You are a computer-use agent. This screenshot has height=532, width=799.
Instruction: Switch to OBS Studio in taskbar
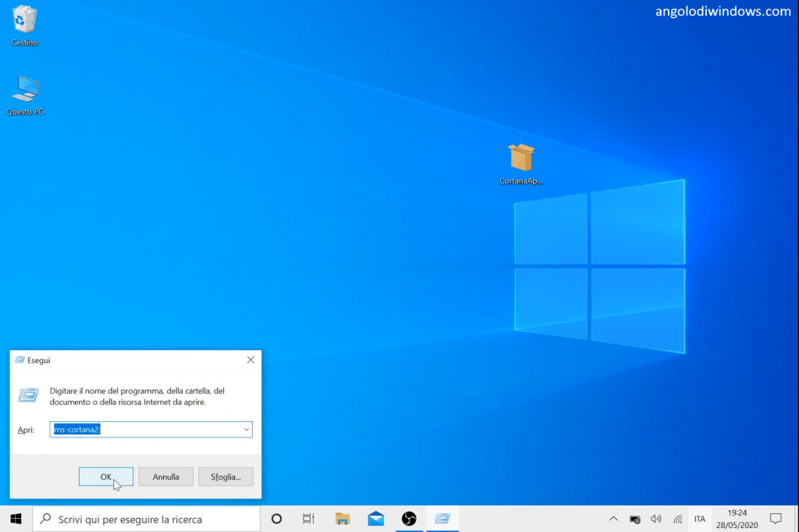[409, 519]
